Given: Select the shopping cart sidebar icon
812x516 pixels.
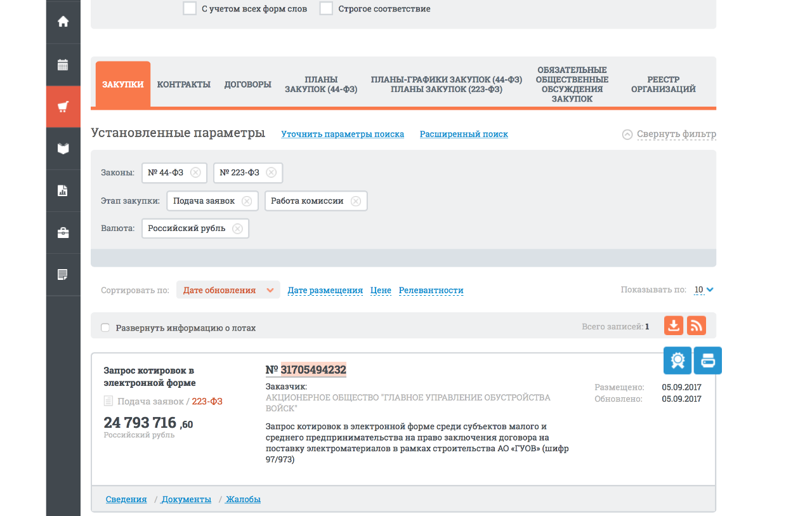Looking at the screenshot, I should coord(63,107).
